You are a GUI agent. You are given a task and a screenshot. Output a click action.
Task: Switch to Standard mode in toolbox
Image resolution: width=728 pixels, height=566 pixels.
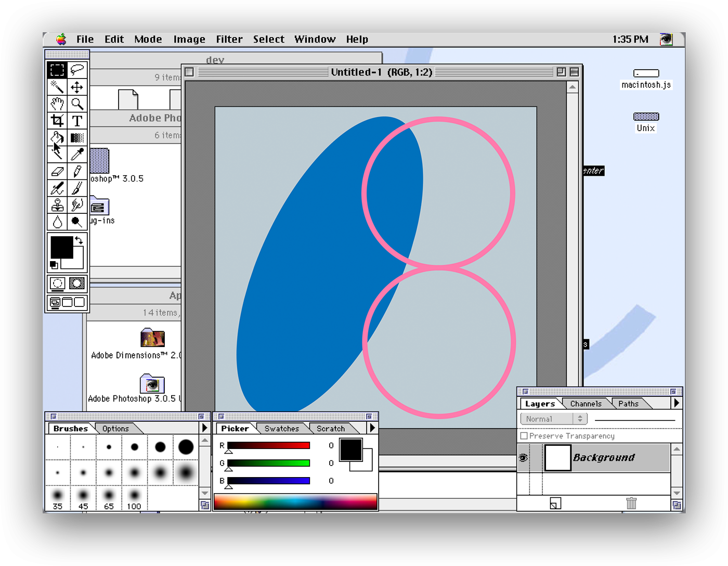click(58, 284)
